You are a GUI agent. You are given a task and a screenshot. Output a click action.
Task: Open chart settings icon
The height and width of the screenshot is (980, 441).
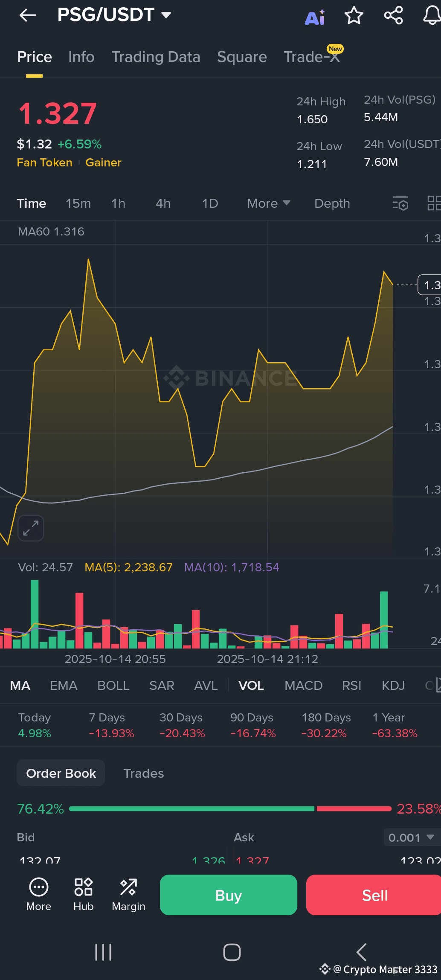tap(400, 204)
